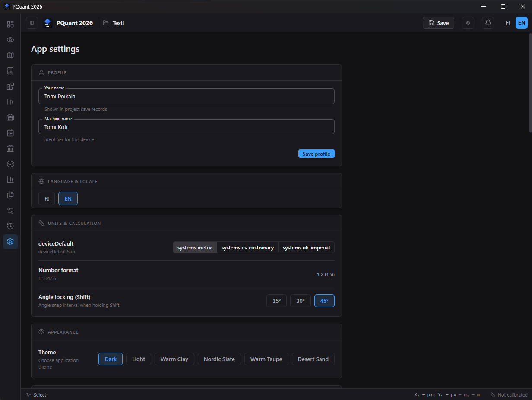The image size is (532, 400).
Task: Switch header language to EN
Action: click(522, 23)
